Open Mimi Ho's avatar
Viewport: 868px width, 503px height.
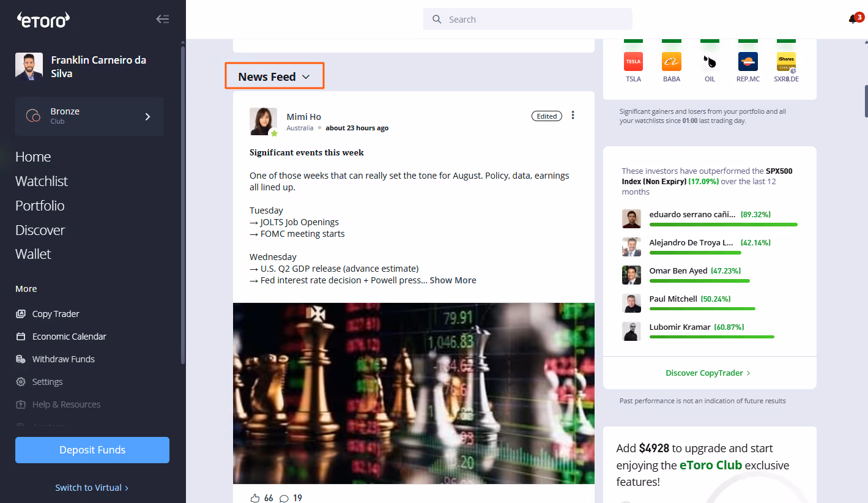[x=263, y=121]
